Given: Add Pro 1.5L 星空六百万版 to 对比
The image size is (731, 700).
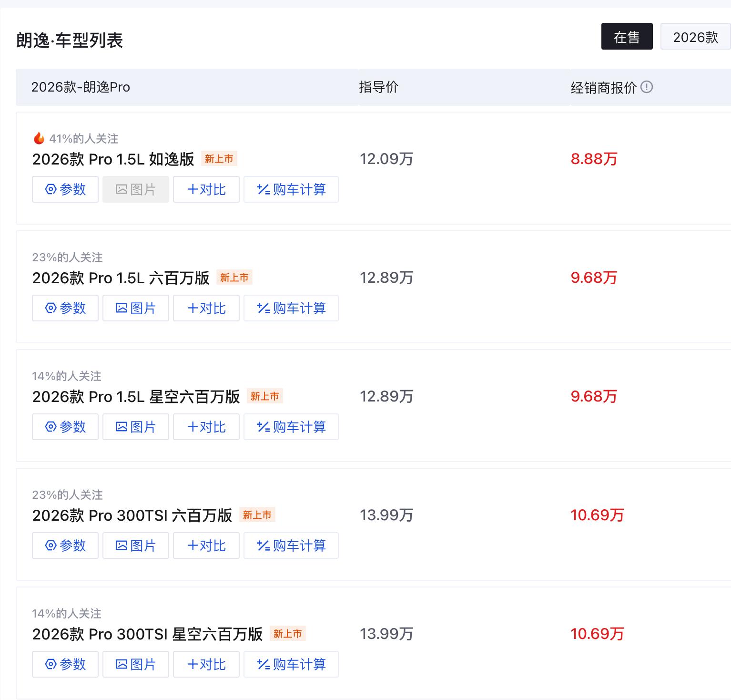Looking at the screenshot, I should tap(206, 427).
